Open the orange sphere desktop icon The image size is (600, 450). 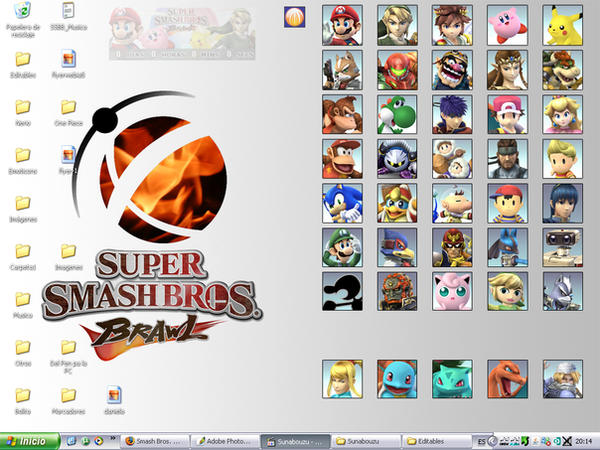[295, 17]
